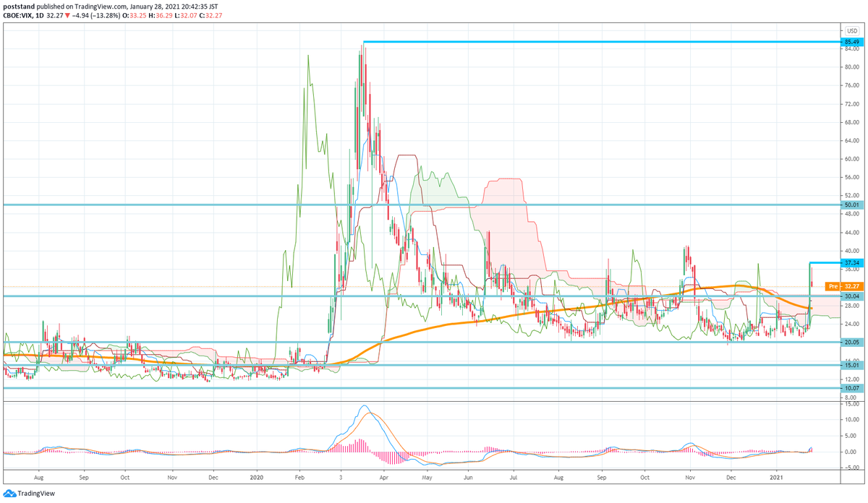
Task: Click the -5.00 value on MACD pane axis
Action: pyautogui.click(x=851, y=468)
